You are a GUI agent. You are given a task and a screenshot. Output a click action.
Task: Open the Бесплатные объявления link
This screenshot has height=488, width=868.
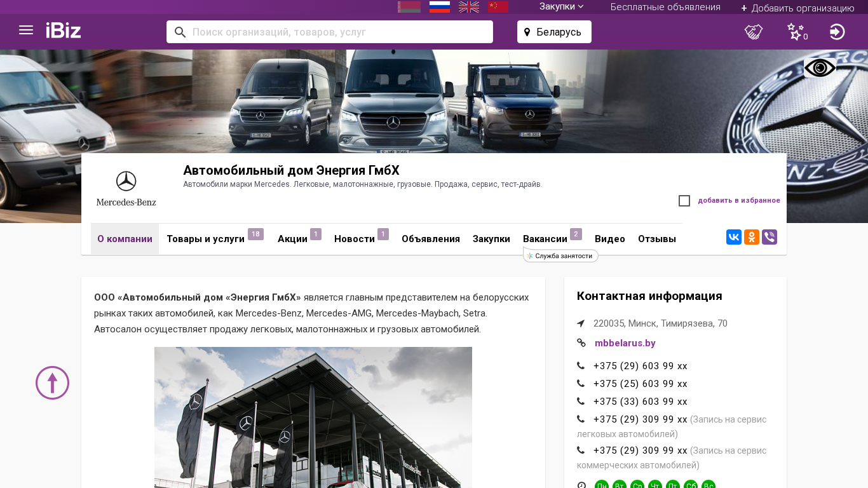[x=665, y=7]
